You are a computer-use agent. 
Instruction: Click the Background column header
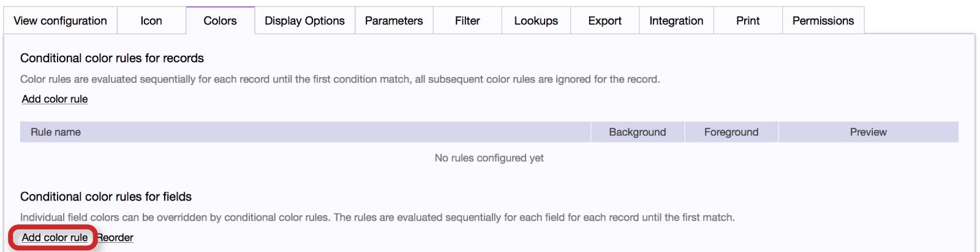pyautogui.click(x=637, y=132)
